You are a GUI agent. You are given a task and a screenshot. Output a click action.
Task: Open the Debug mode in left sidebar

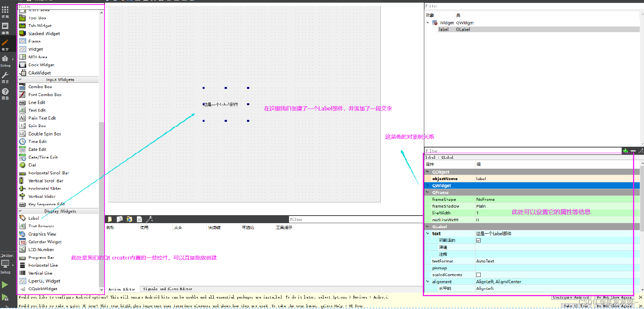click(5, 61)
